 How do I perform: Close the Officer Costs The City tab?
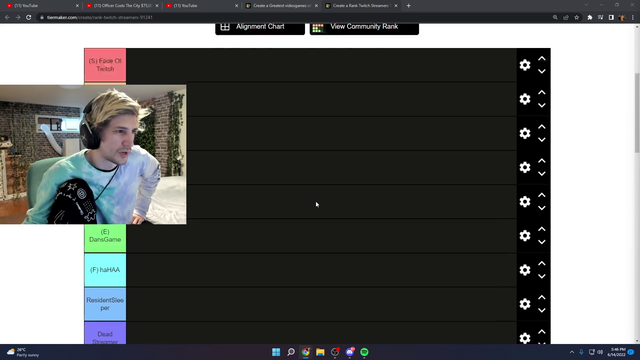click(157, 6)
